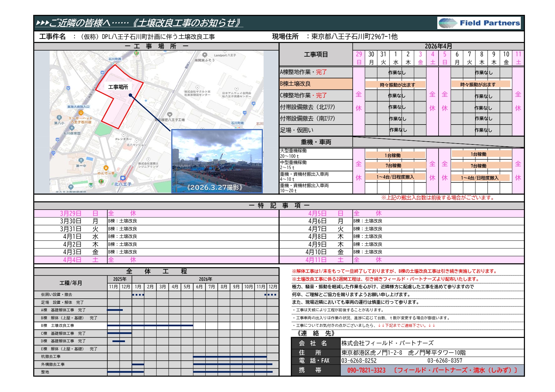Click the 特記事項 section header
Image resolution: width=555 pixels, height=392 pixels.
[x=279, y=206]
